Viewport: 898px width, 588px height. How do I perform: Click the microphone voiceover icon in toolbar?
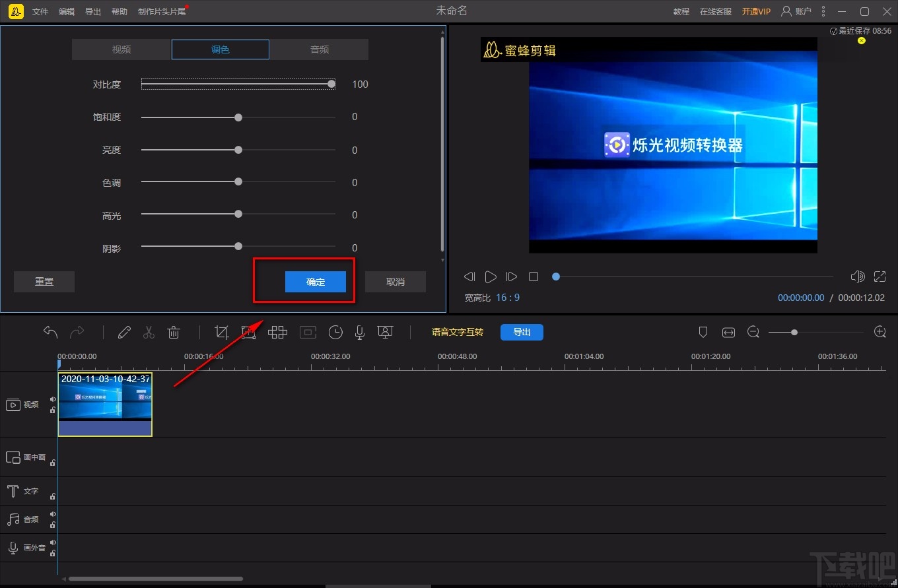pos(360,332)
